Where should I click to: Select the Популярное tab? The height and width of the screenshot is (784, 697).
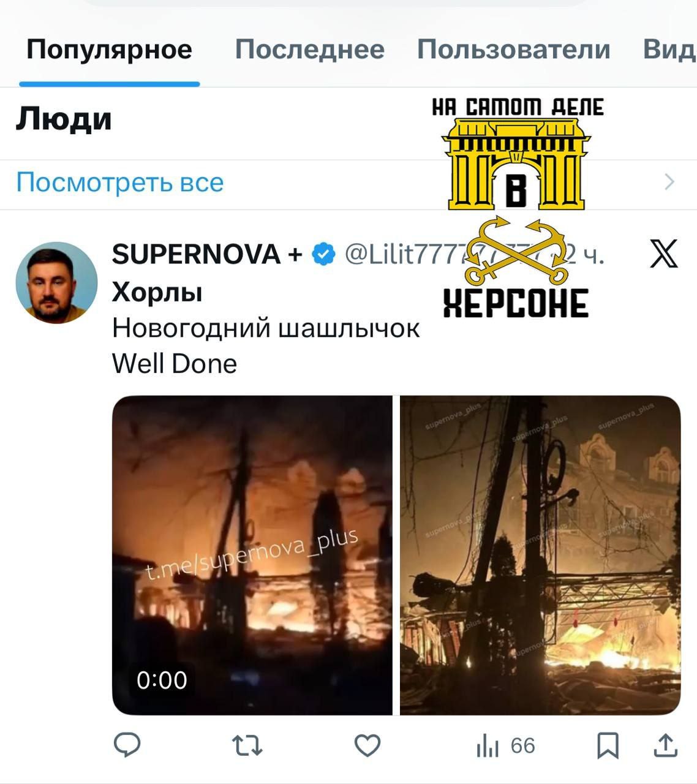tap(110, 50)
